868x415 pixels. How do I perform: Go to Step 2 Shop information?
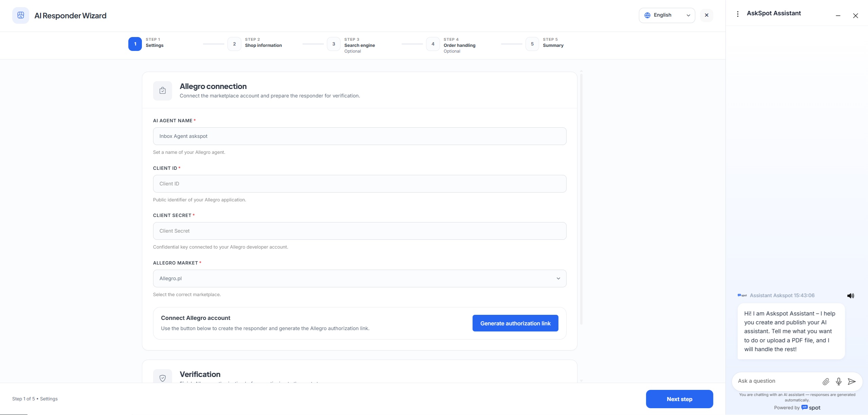click(x=255, y=44)
